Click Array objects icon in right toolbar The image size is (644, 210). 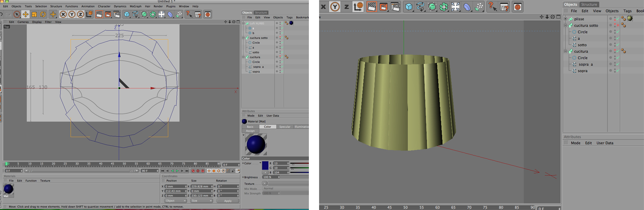pos(444,7)
